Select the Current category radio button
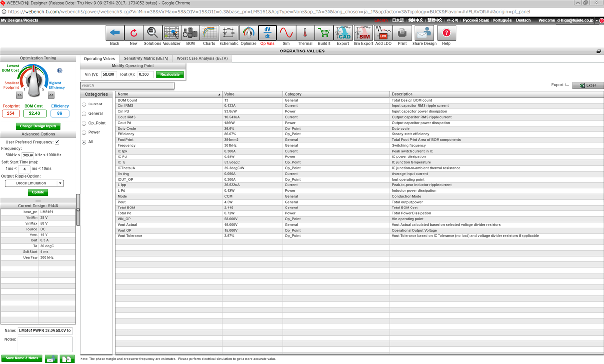The width and height of the screenshot is (604, 364). (x=84, y=104)
